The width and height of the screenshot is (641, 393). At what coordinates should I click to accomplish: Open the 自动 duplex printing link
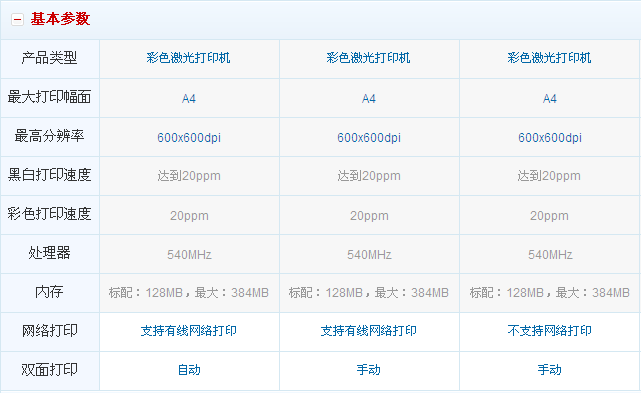coord(189,370)
